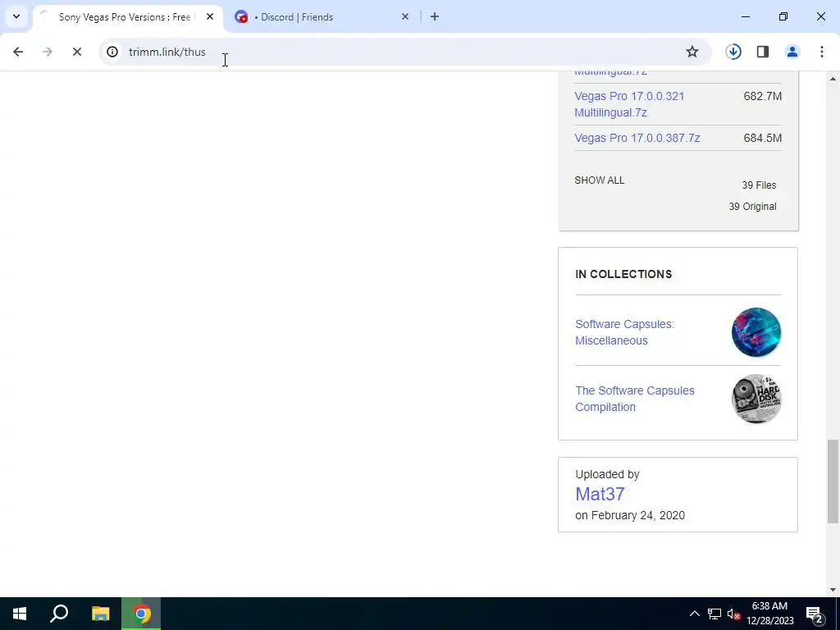Open Windows taskbar search
Image resolution: width=840 pixels, height=630 pixels.
coord(59,614)
